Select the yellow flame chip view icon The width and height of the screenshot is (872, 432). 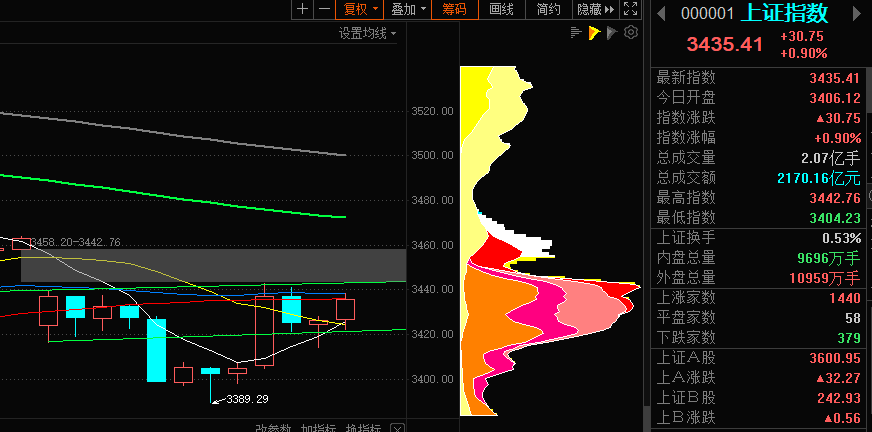(x=594, y=33)
